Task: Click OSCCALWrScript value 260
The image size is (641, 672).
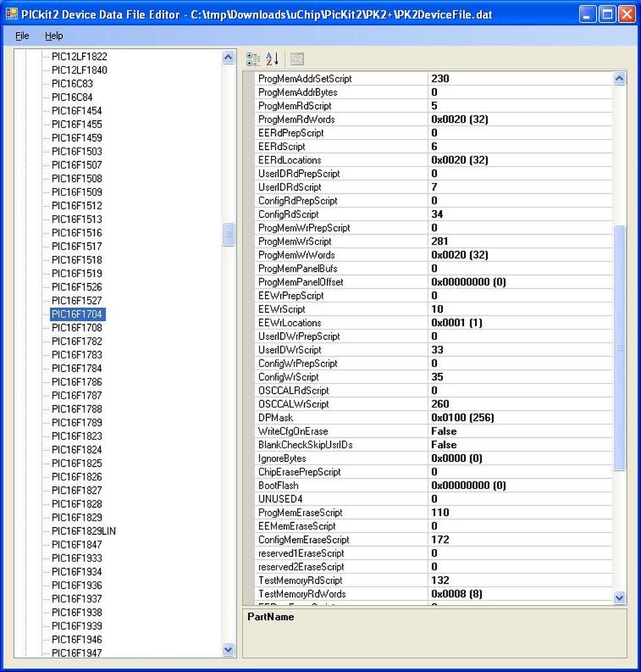Action: (440, 404)
